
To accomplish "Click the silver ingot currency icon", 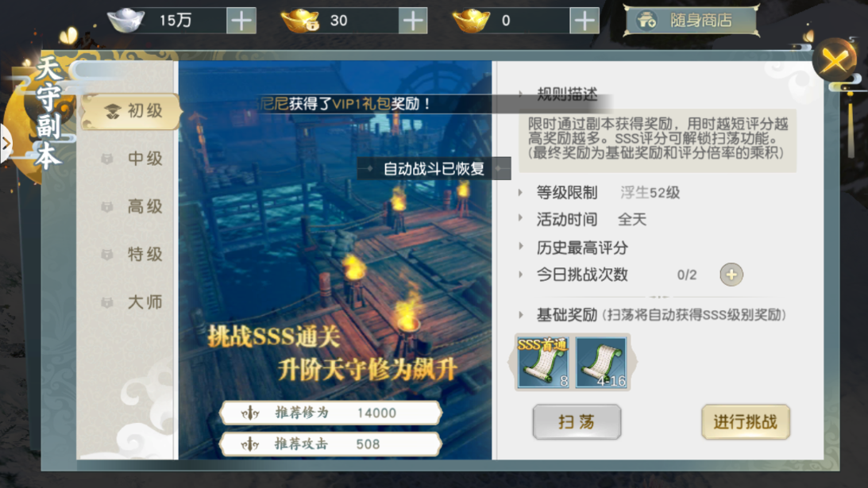I will (126, 21).
